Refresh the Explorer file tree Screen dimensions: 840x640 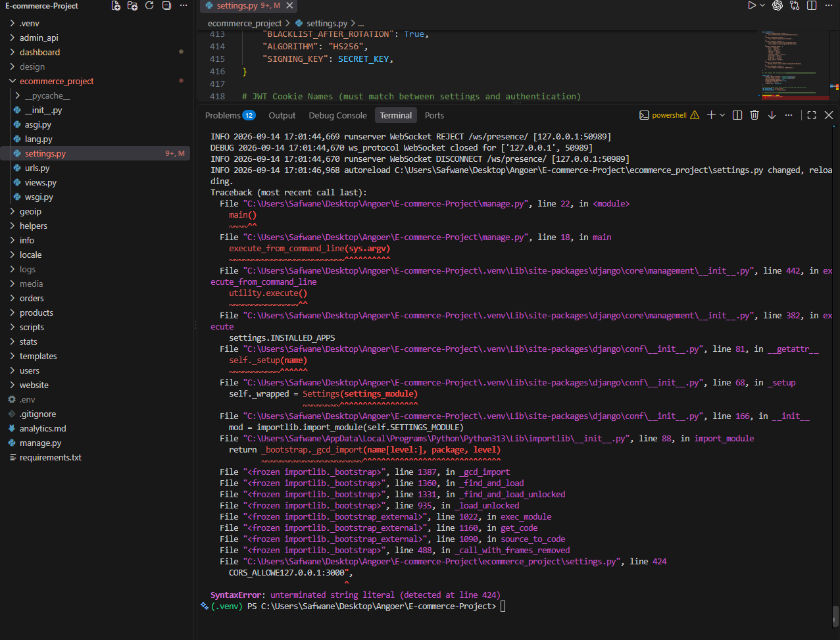(149, 6)
